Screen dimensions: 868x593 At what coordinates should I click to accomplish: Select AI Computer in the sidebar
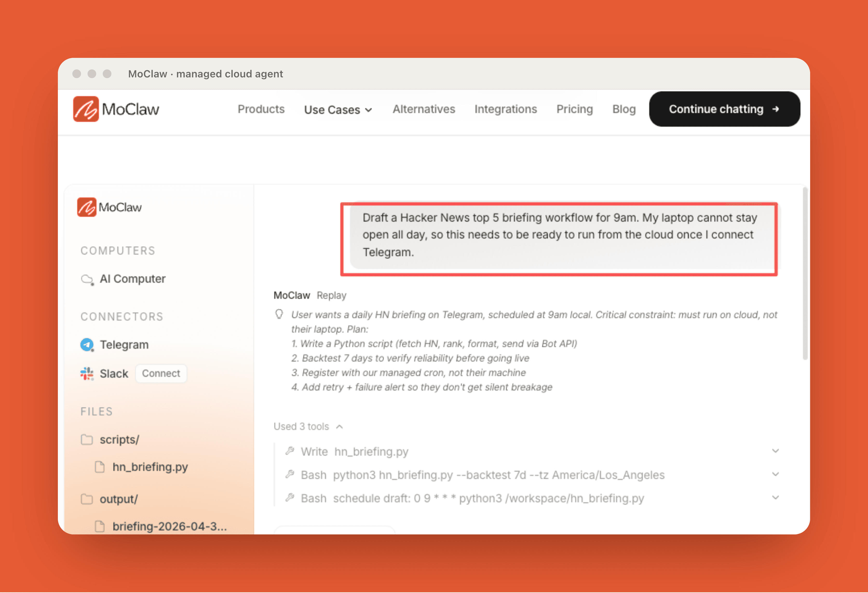point(132,279)
